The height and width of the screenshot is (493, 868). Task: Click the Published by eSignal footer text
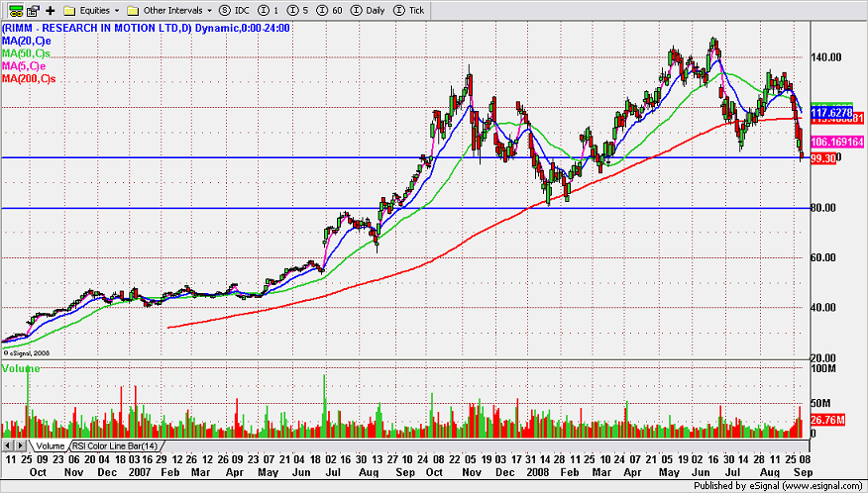point(779,487)
